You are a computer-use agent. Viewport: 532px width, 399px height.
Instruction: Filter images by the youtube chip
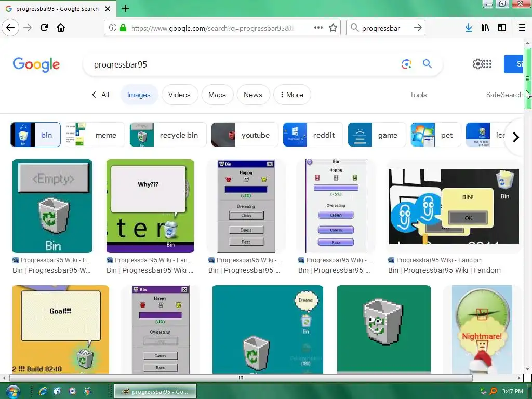click(245, 135)
